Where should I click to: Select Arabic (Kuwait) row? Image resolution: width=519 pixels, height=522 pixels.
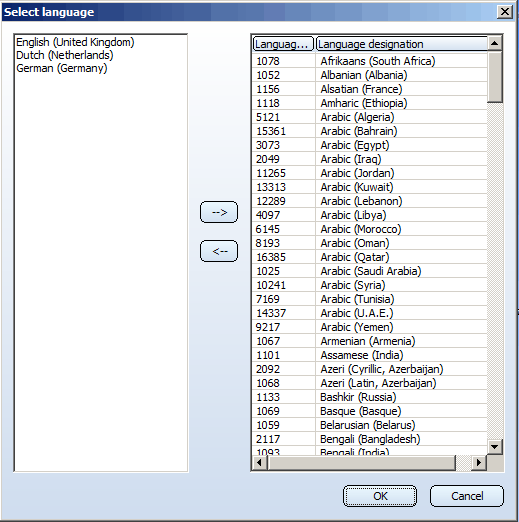pos(370,187)
